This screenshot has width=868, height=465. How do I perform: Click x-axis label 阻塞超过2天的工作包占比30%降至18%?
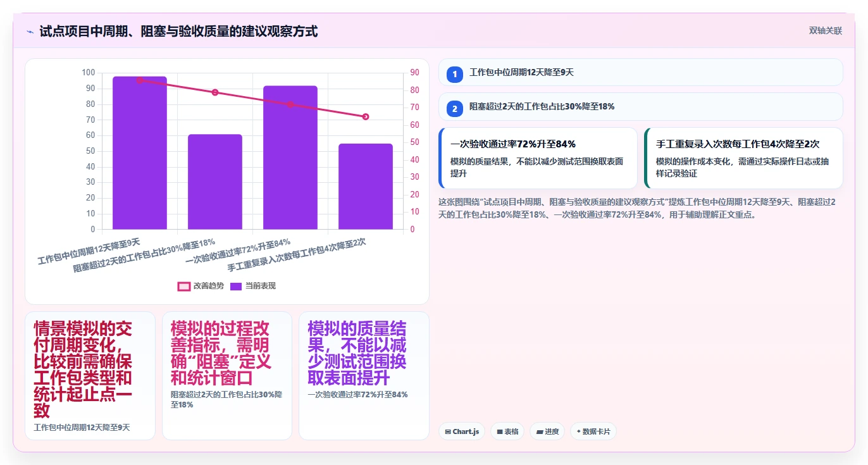[x=144, y=256]
